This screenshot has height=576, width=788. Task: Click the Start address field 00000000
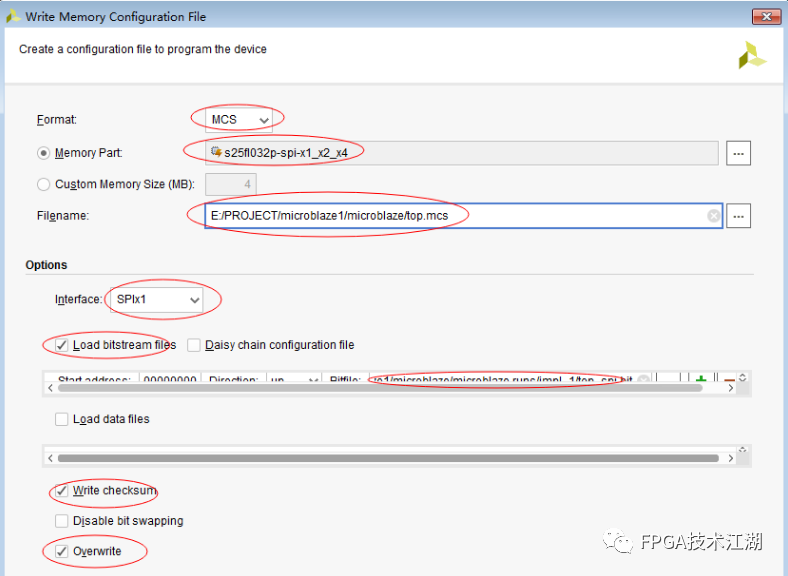[170, 378]
